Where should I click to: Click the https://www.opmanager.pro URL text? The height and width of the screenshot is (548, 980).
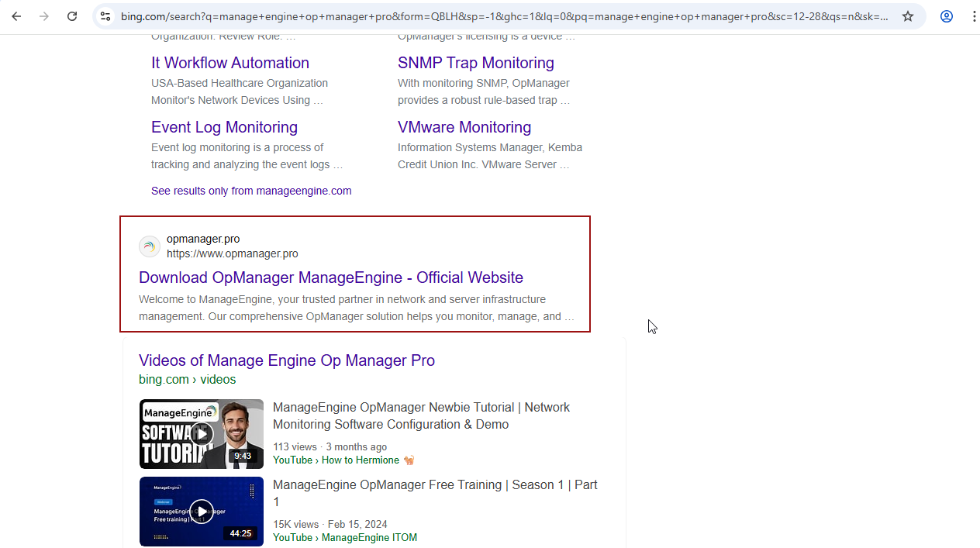232,253
